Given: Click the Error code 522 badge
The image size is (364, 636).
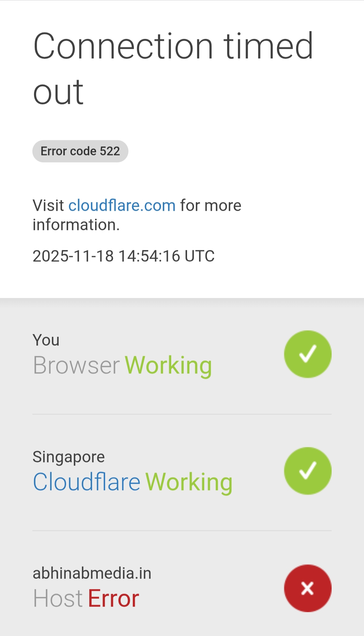Looking at the screenshot, I should (80, 151).
